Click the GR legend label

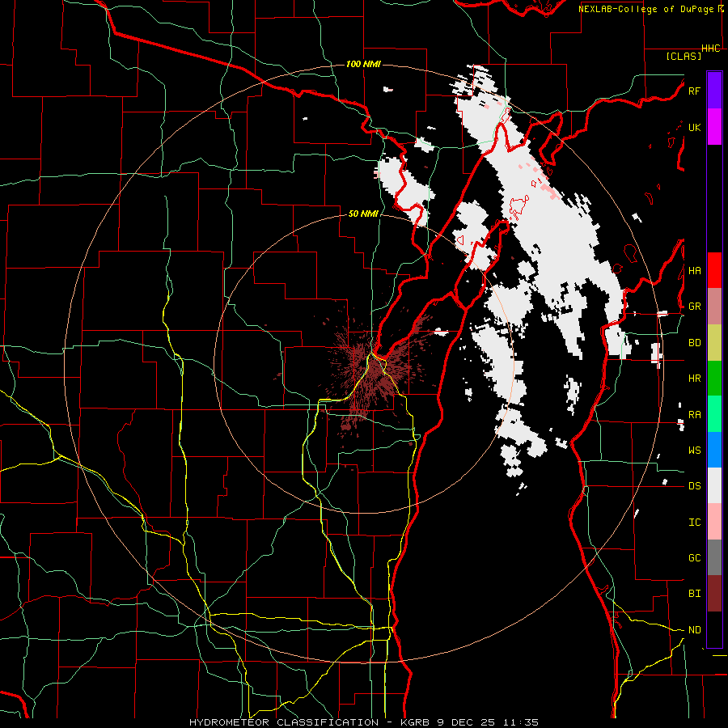tap(694, 307)
